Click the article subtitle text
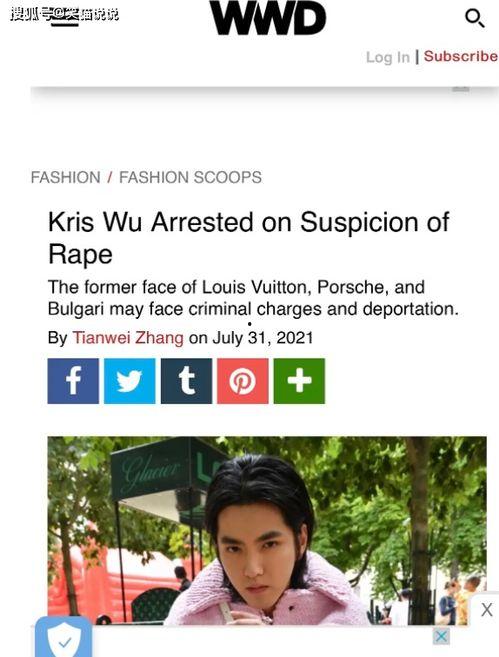The width and height of the screenshot is (499, 657). point(253,298)
